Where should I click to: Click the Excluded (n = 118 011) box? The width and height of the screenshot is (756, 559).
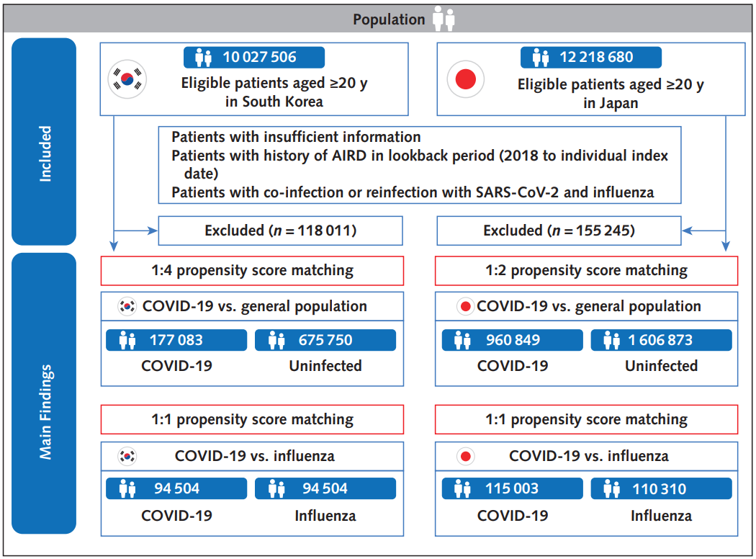[x=280, y=231]
